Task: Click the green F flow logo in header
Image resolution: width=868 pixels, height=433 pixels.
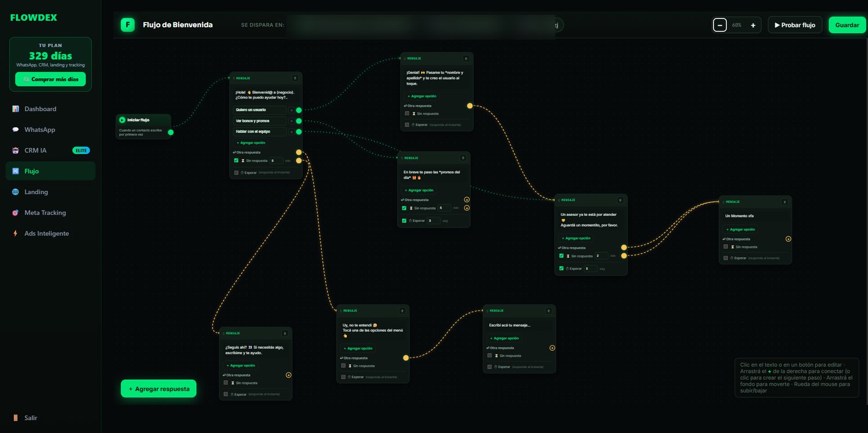Action: [127, 25]
